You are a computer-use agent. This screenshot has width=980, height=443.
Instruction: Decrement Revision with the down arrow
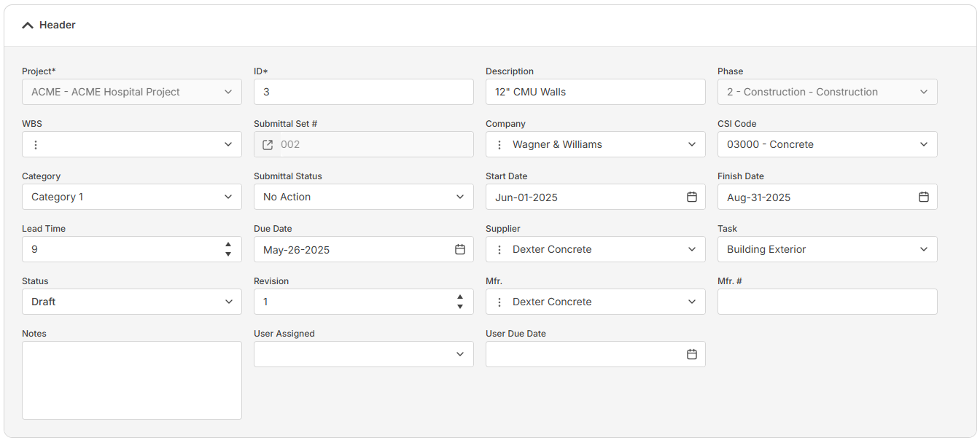coord(460,306)
